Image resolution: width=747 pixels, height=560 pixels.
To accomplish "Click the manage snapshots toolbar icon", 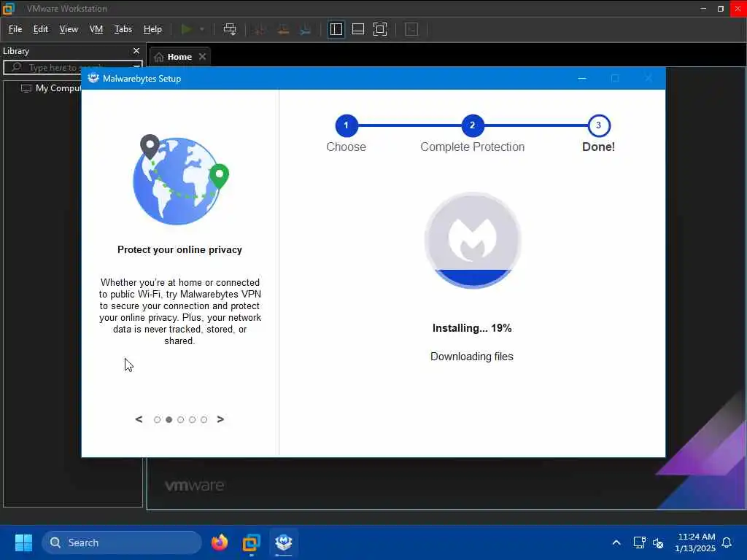I will point(306,29).
